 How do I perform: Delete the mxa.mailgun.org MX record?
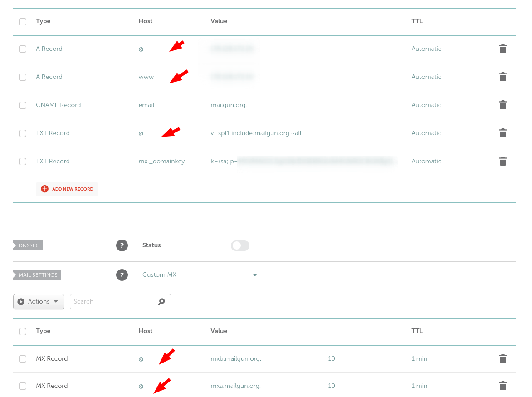(503, 386)
